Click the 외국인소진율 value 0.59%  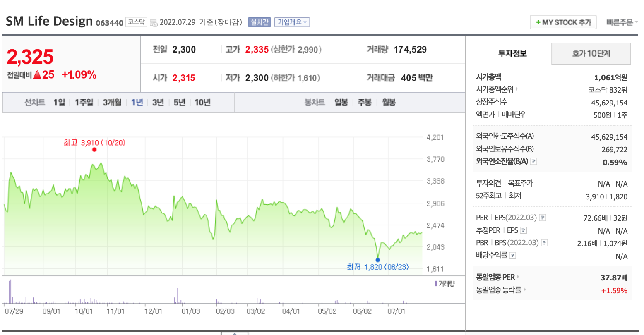[615, 162]
